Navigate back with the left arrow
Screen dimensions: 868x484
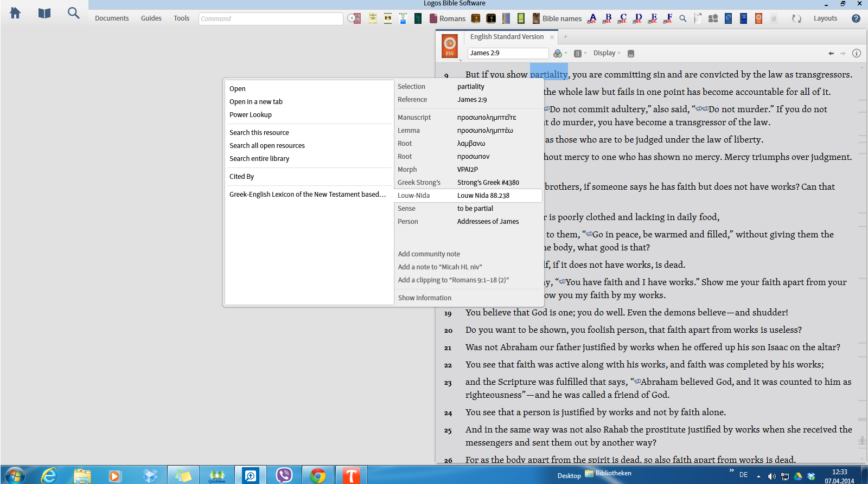831,53
